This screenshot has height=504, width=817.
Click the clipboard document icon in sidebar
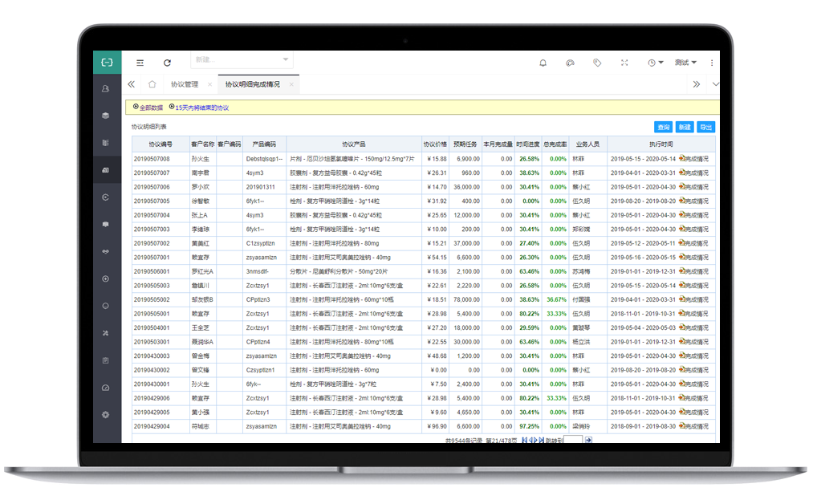[106, 360]
